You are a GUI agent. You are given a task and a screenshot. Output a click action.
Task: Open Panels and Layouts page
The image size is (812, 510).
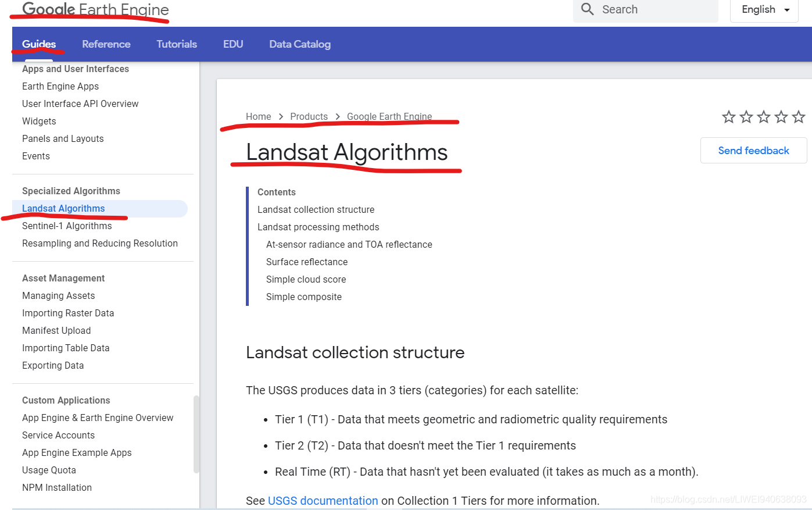[63, 138]
